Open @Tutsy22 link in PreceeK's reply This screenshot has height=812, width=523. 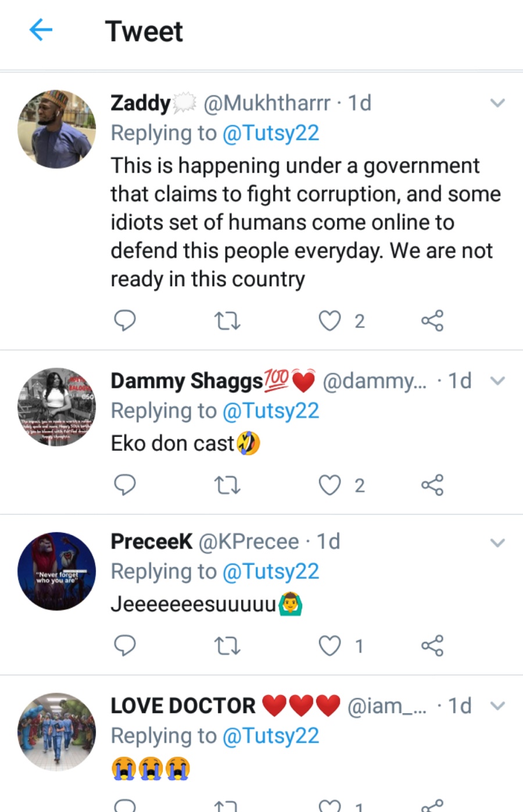(x=271, y=572)
